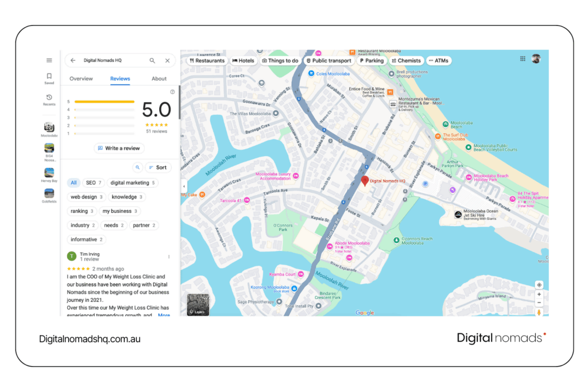Click the Tarcoola 41 hotel marker

pos(247,200)
